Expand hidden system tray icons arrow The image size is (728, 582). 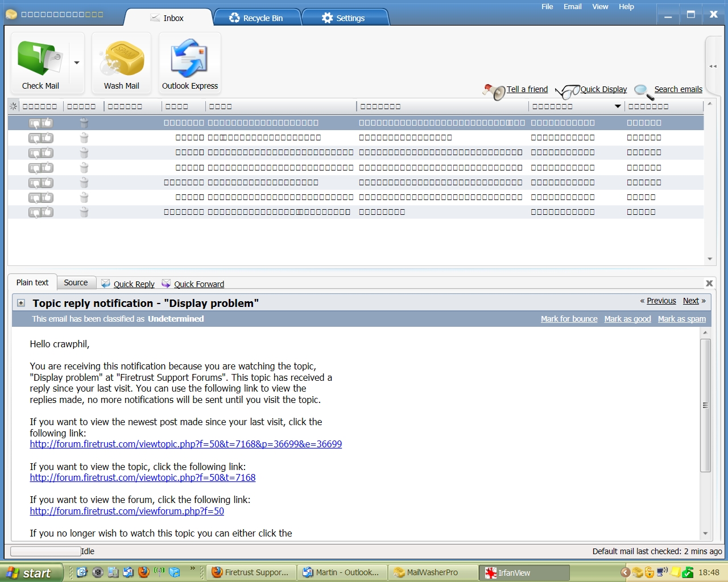click(625, 572)
